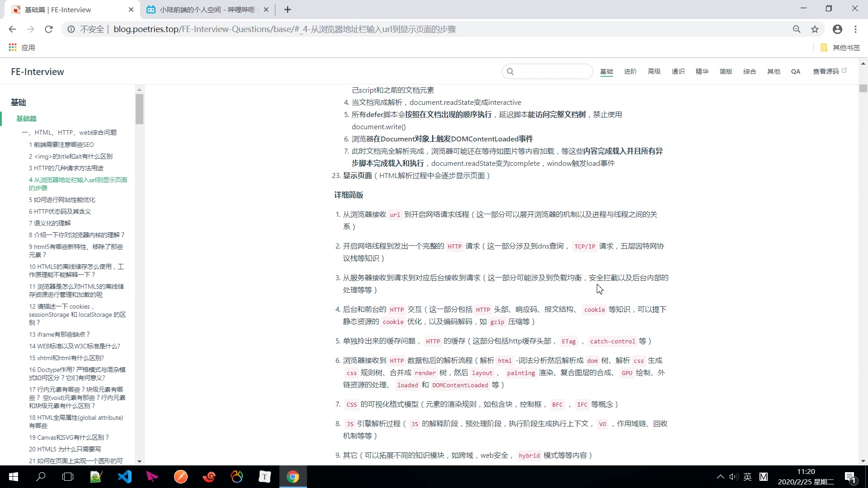Screen dimensions: 868x488
Task: Open sidebar item 13 iframe有那些缺点
Action: pos(60,334)
